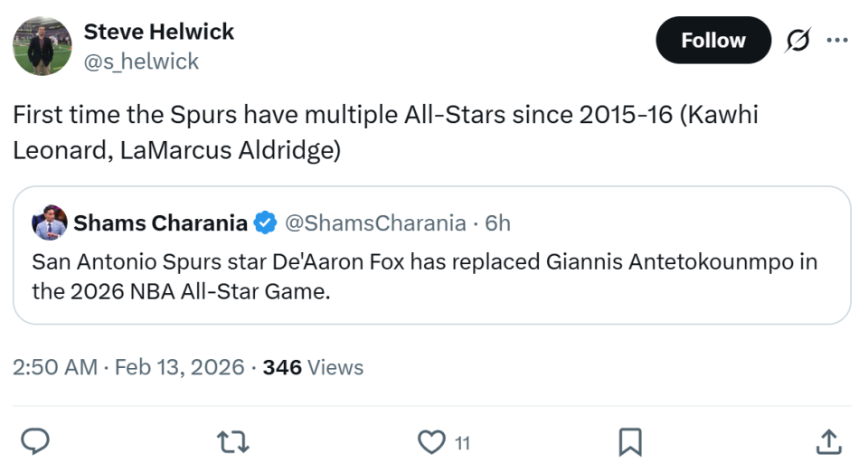The width and height of the screenshot is (868, 463).
Task: Open the three-dot more options menu
Action: [838, 41]
